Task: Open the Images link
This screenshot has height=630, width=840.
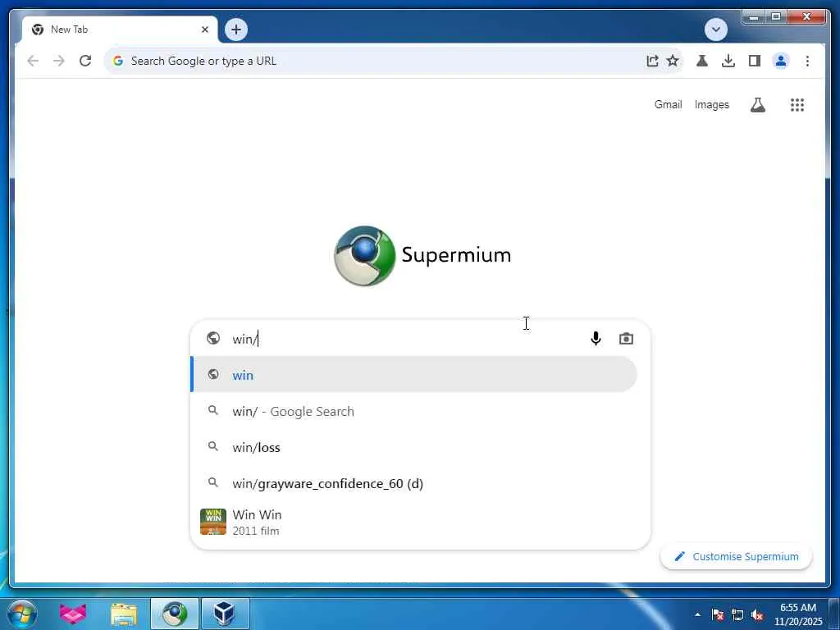Action: (711, 104)
